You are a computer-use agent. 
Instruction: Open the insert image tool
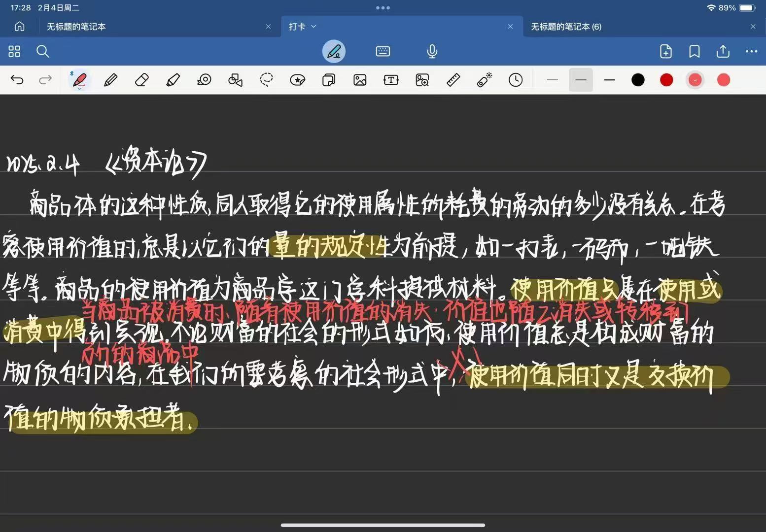tap(360, 80)
